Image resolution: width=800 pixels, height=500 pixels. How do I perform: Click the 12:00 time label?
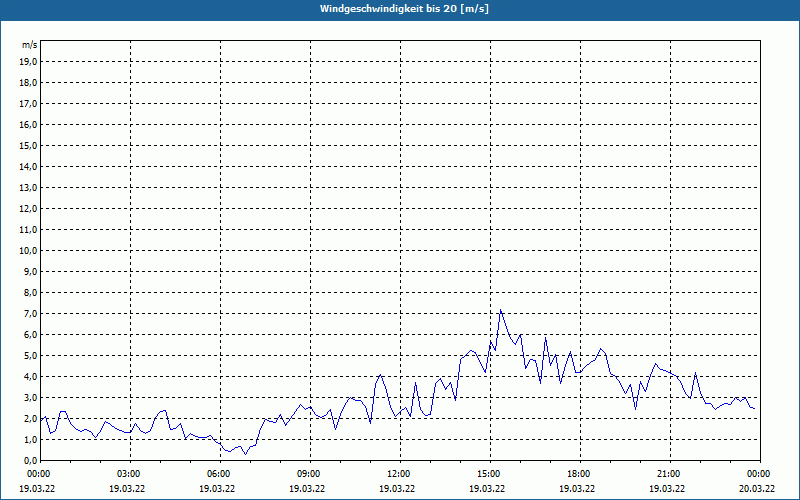398,474
